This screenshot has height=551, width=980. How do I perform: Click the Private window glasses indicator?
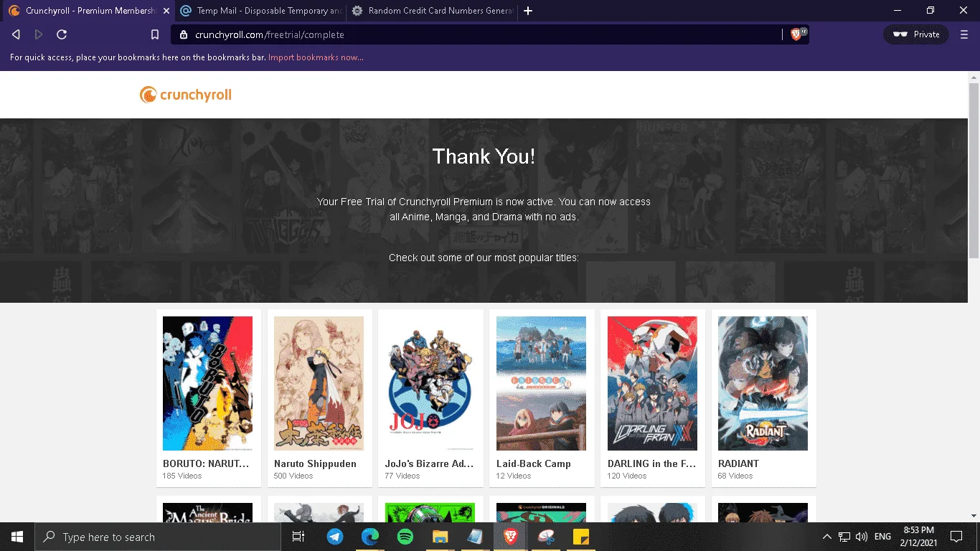click(x=915, y=34)
